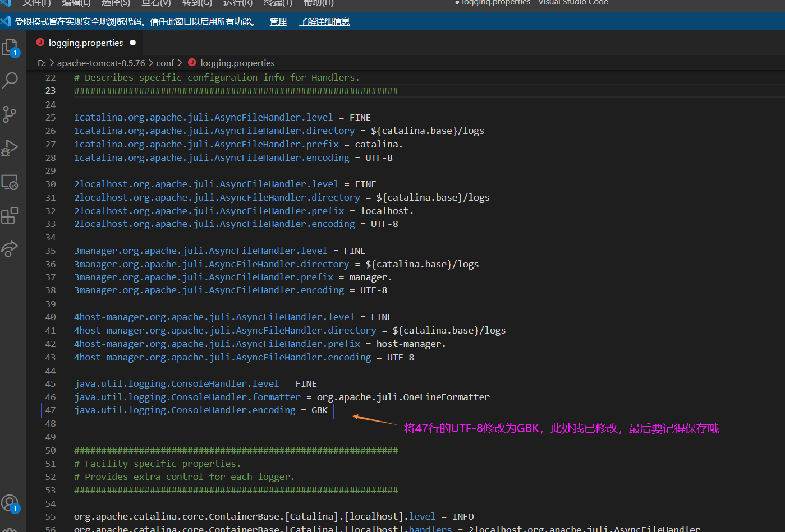785x532 pixels.
Task: Click '2localhost...AsyncFileHandler.level' key on line 30
Action: pos(206,184)
